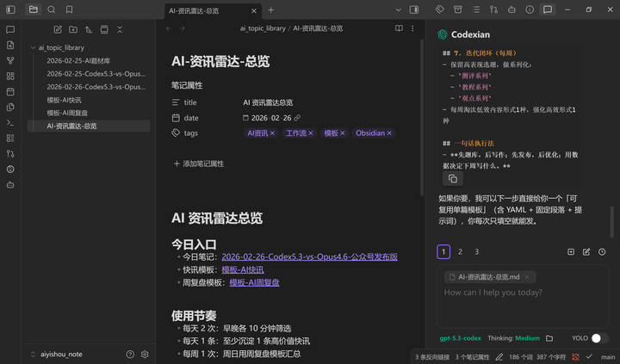Open 2026-02-25-AI题材库 note in tree

point(89,61)
